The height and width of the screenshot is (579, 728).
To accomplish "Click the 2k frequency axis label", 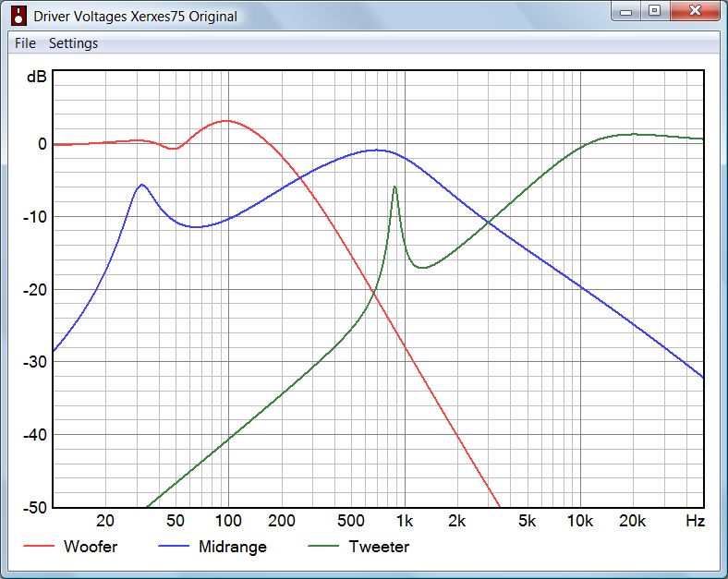I will 457,521.
